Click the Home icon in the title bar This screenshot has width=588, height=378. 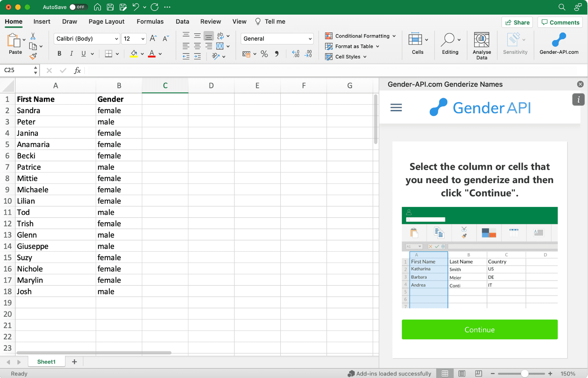[98, 7]
